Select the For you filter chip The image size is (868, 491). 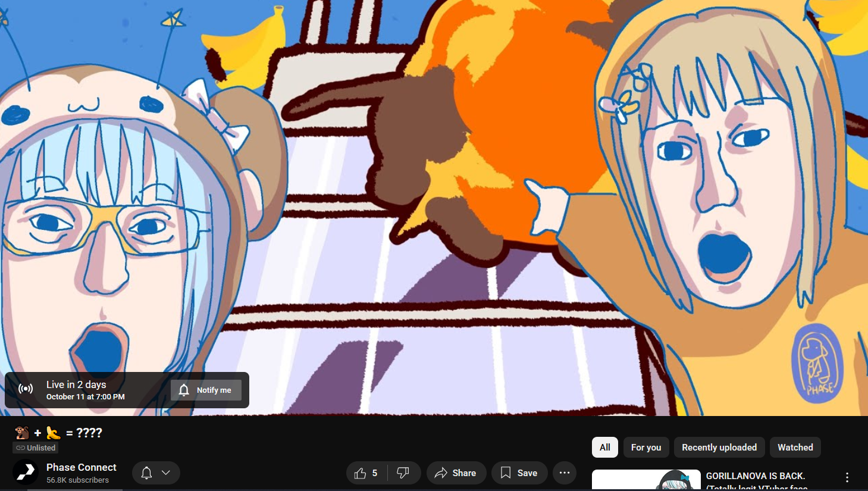pos(646,448)
